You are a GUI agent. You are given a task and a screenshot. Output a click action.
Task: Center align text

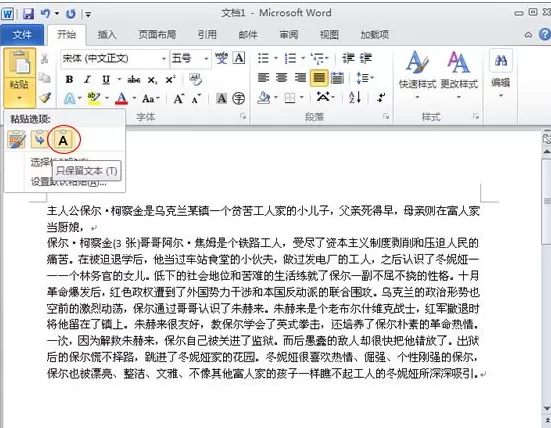281,78
